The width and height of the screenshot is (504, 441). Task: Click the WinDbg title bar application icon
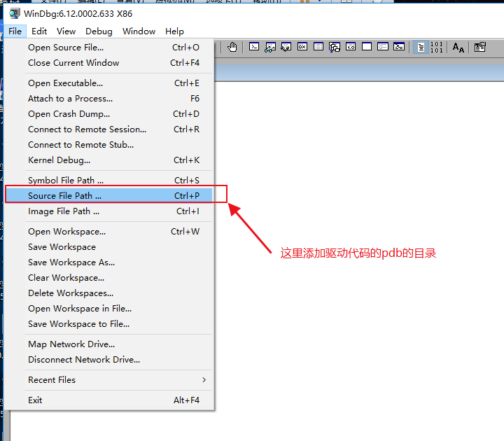coord(14,14)
